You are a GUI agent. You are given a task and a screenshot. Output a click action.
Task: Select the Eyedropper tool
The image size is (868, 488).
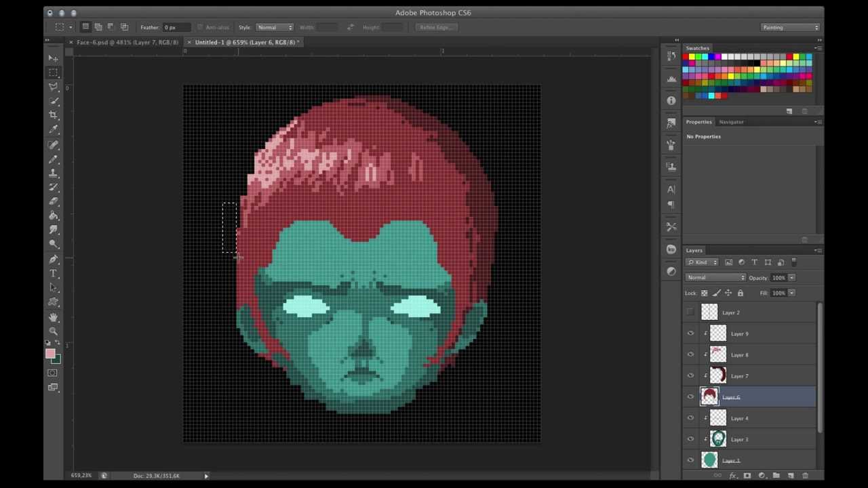(x=53, y=129)
